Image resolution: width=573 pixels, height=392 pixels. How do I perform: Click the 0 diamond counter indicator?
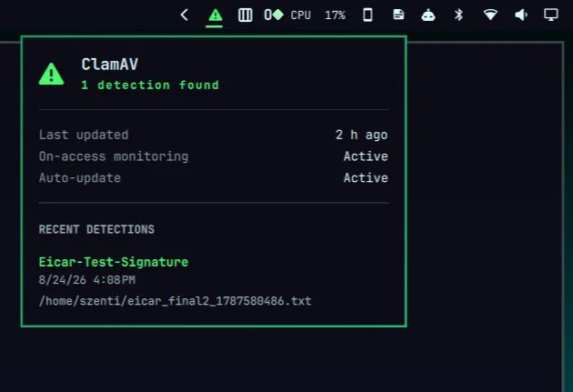pos(274,15)
